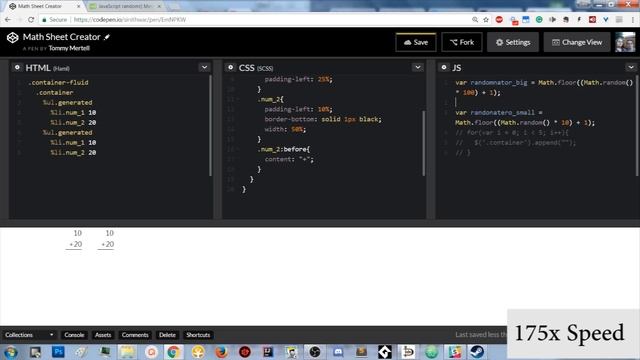This screenshot has height=360, width=640.
Task: Open GameMaker icon in taskbar
Action: pos(384,351)
